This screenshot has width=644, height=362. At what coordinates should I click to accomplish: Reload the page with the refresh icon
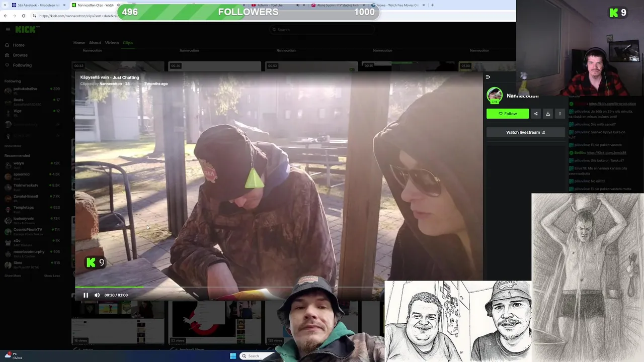pyautogui.click(x=23, y=16)
